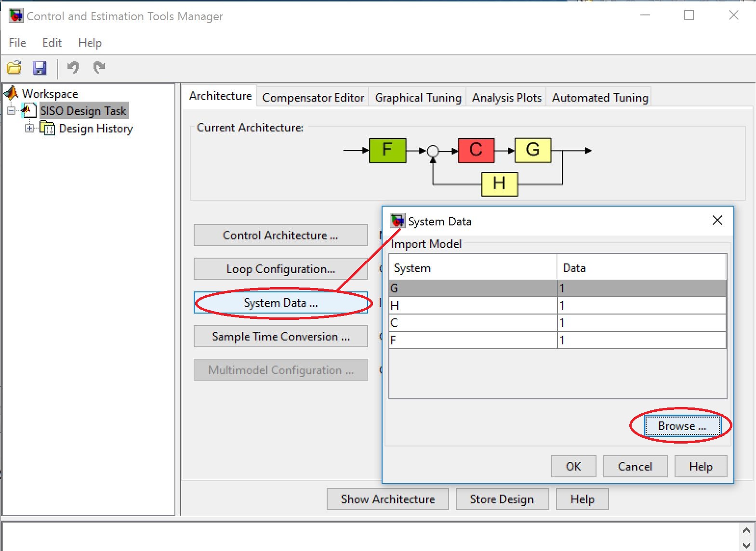The image size is (756, 551).
Task: Click yellow G block in architecture diagram
Action: coord(533,150)
